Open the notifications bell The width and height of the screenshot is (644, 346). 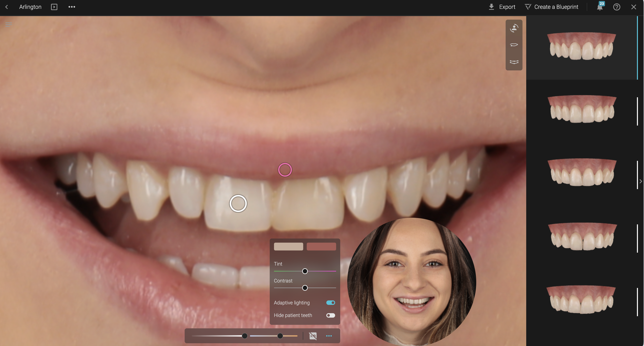pos(600,7)
